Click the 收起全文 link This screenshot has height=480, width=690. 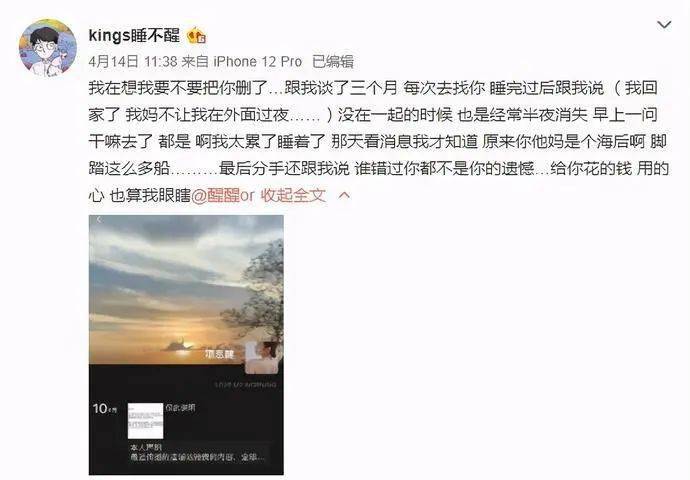(x=293, y=195)
